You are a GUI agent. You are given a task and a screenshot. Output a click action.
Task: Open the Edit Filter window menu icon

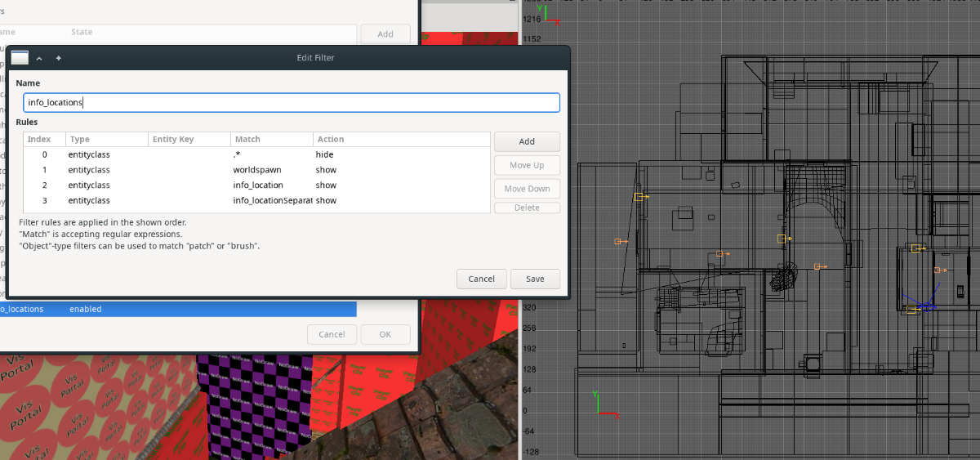click(20, 58)
